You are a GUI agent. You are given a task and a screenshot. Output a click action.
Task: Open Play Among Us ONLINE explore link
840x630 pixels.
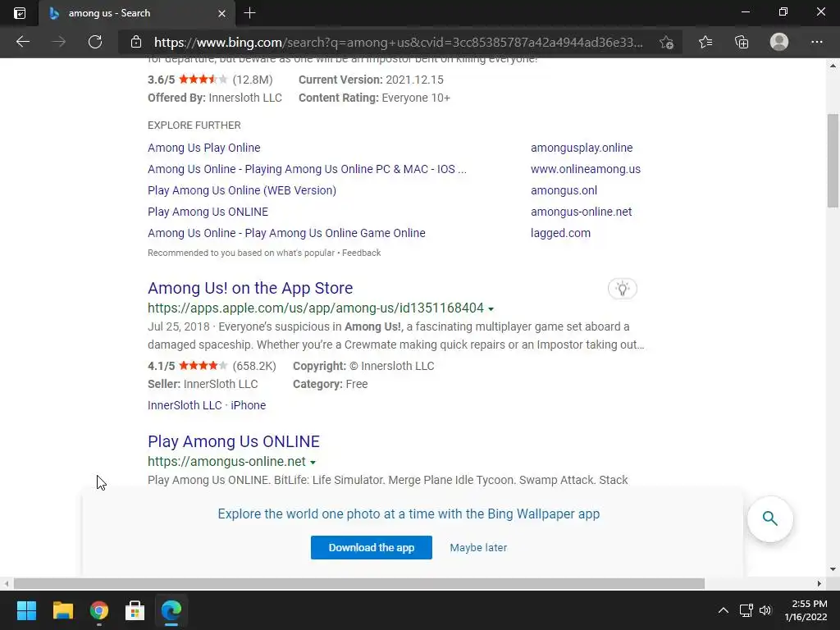pos(208,212)
